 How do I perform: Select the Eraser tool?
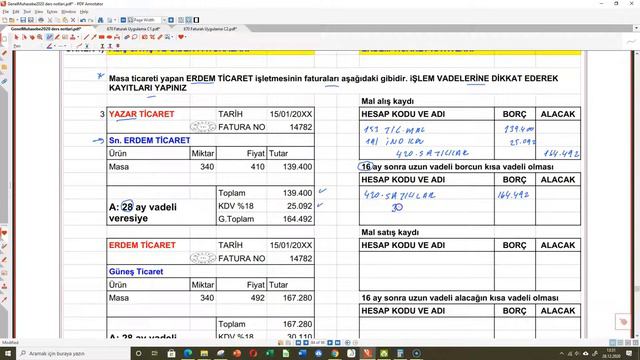[127, 37]
